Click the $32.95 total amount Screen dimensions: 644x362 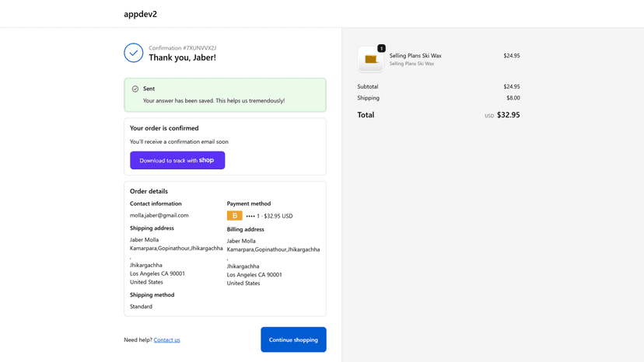pos(508,115)
